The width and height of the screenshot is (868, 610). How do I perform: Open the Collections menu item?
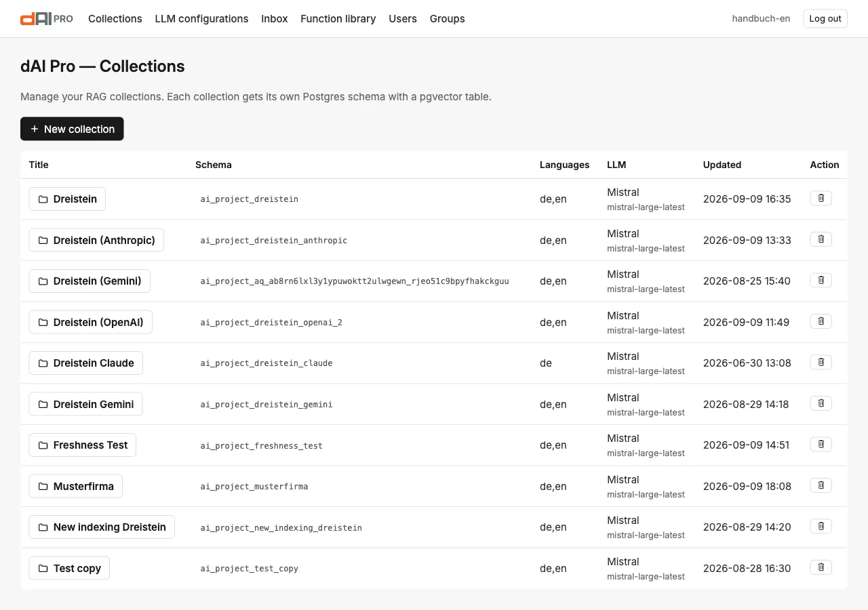pyautogui.click(x=115, y=19)
